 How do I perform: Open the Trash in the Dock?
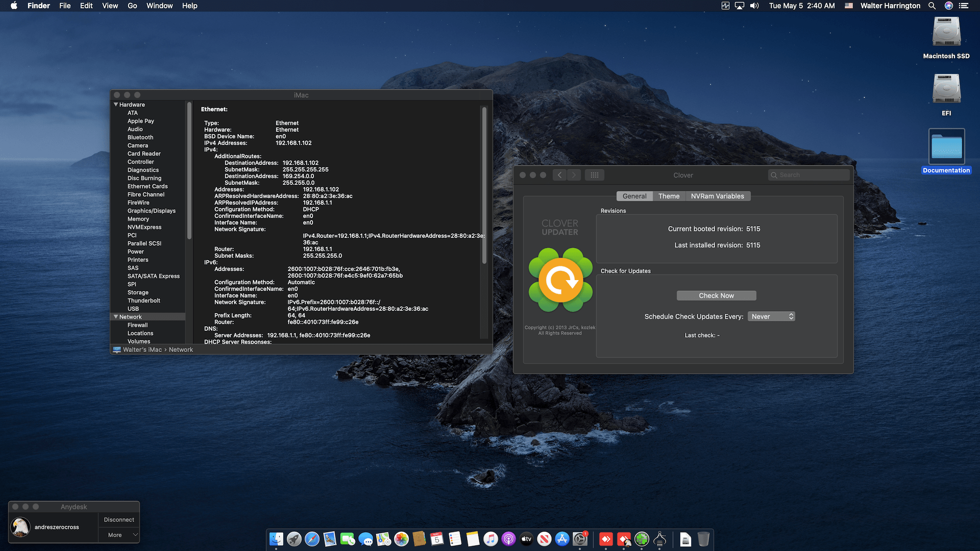[703, 539]
